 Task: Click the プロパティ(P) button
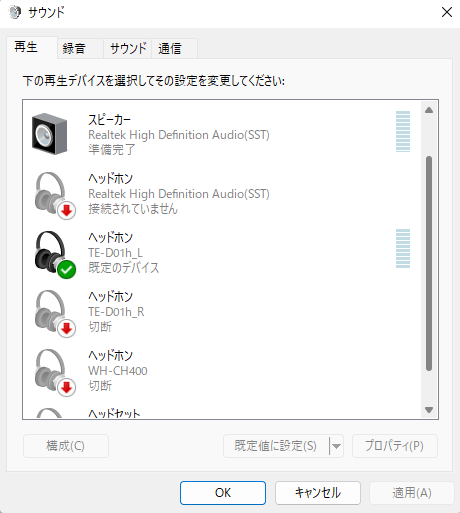pos(395,446)
